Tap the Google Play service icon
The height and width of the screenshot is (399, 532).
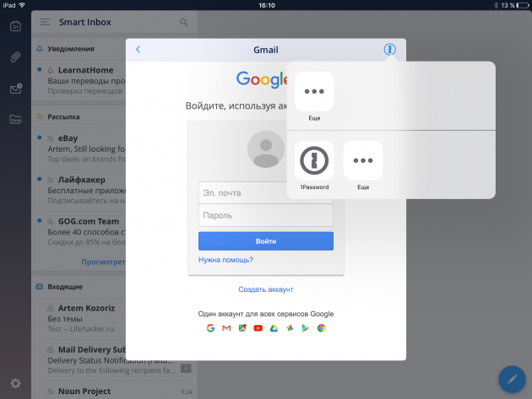tap(306, 328)
